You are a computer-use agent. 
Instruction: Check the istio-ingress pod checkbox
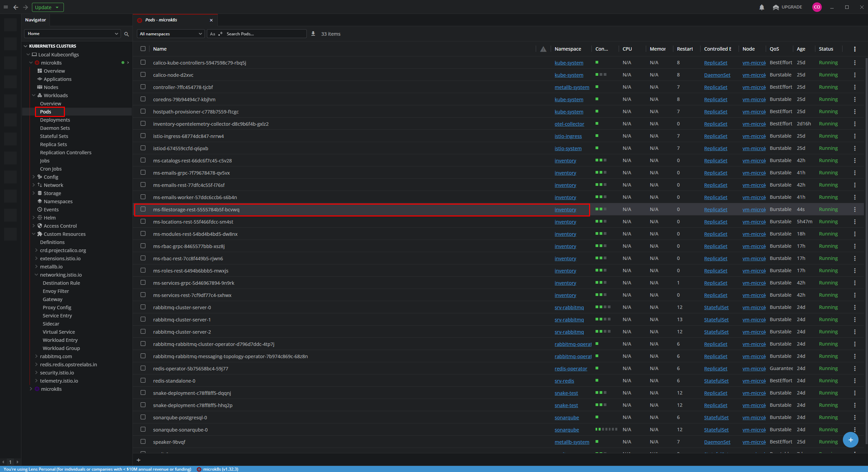coord(143,136)
